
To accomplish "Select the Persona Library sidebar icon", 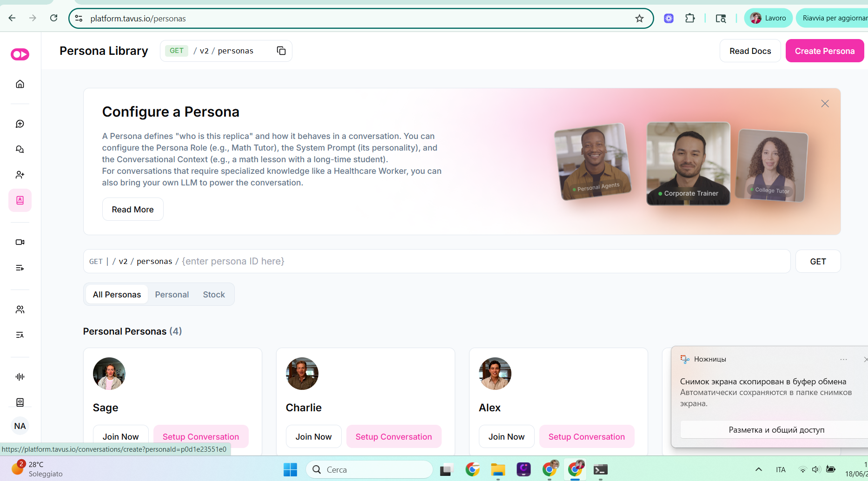I will [20, 200].
